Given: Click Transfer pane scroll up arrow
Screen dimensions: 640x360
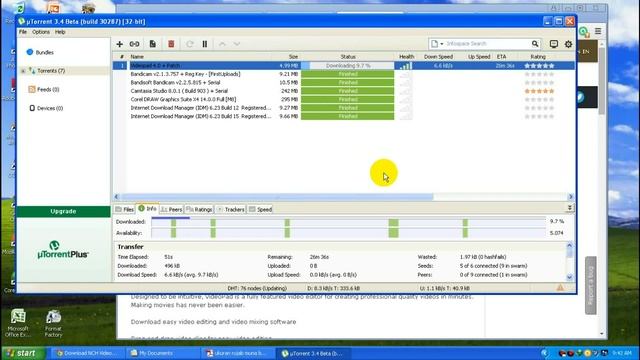Looking at the screenshot, I should [x=569, y=246].
